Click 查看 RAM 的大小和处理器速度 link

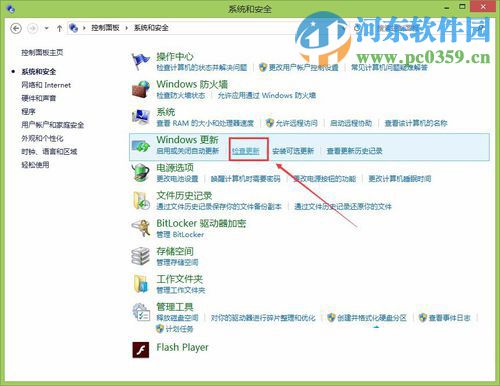[x=205, y=123]
